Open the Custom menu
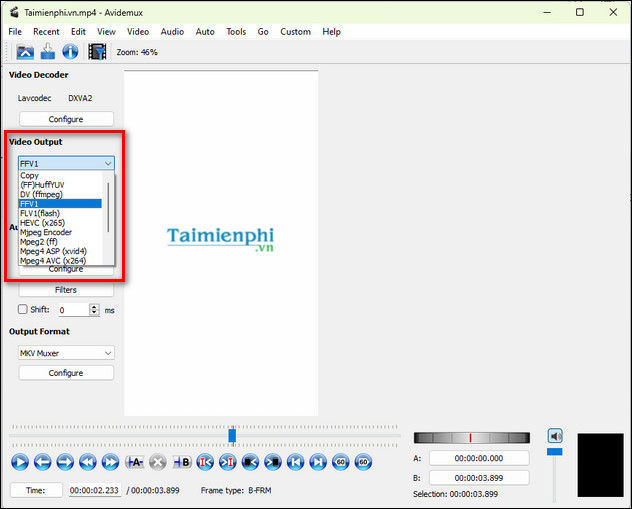This screenshot has width=632, height=509. click(295, 31)
